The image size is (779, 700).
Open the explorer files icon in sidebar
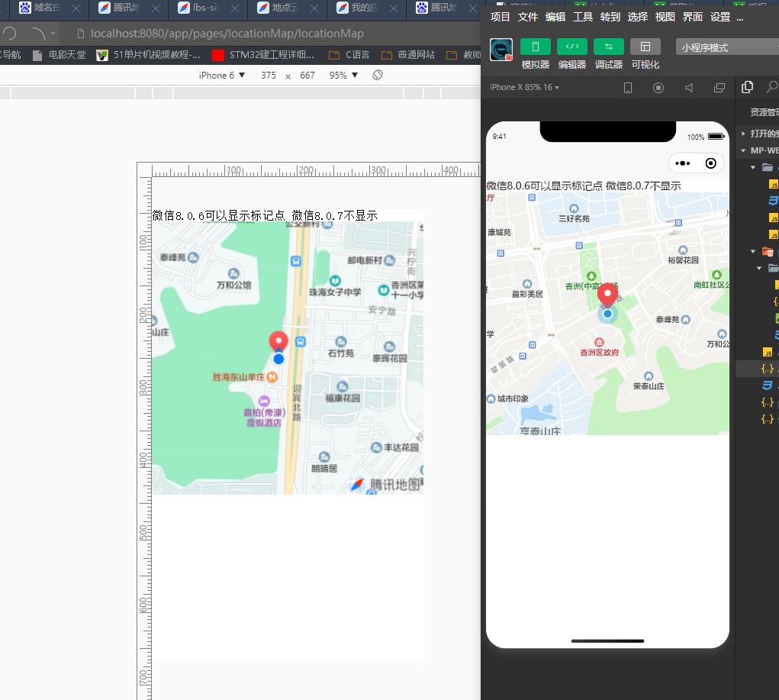tap(748, 87)
